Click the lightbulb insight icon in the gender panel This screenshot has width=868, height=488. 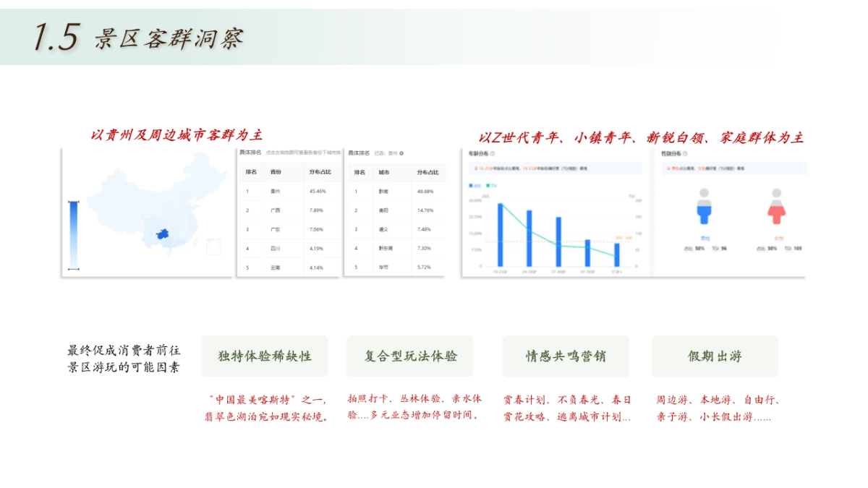pos(668,168)
